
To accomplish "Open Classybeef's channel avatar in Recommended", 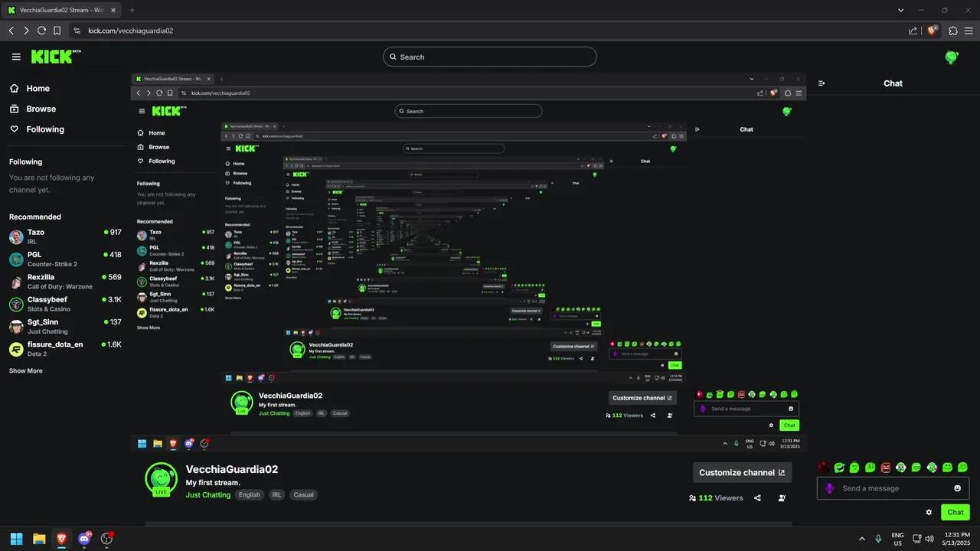I will pos(16,304).
